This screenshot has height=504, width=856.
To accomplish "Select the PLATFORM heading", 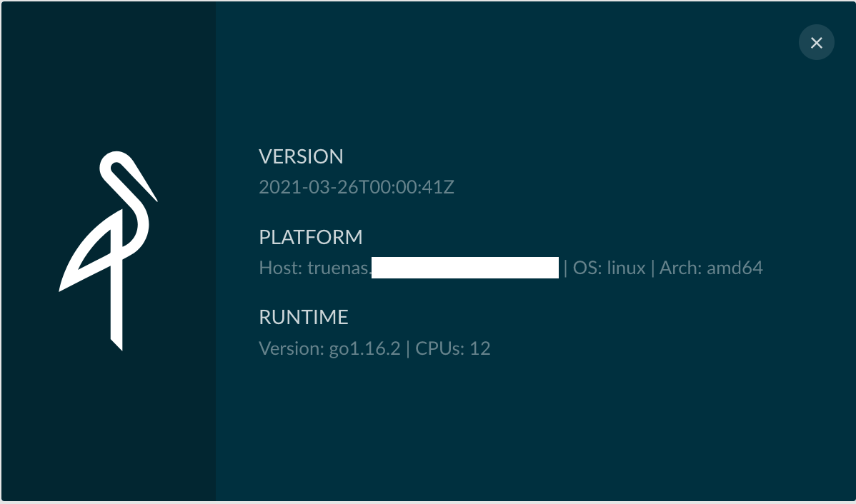I will coord(311,237).
